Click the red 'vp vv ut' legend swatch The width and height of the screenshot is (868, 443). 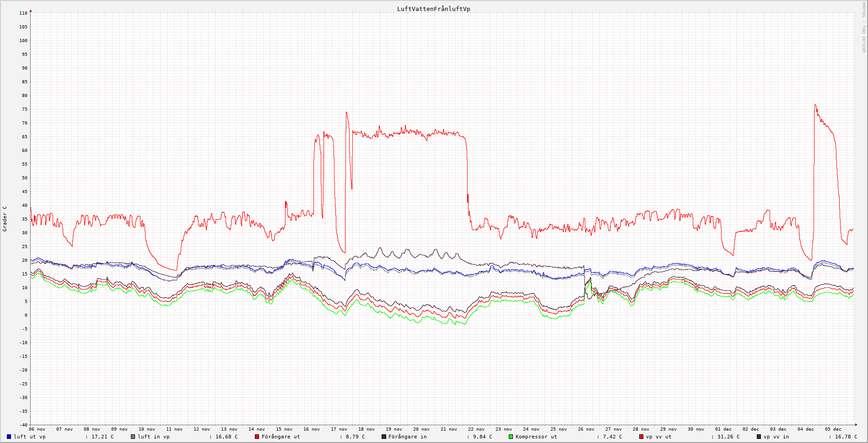click(x=642, y=437)
